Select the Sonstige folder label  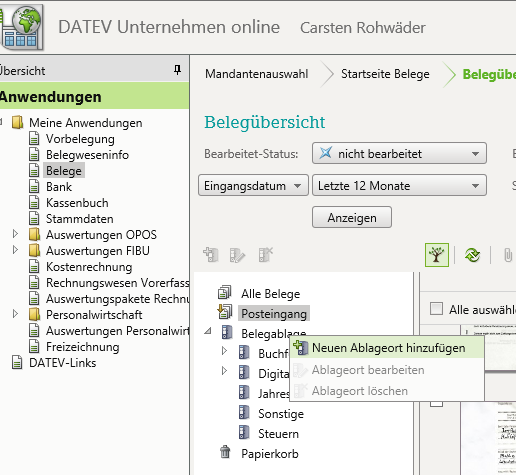click(281, 414)
